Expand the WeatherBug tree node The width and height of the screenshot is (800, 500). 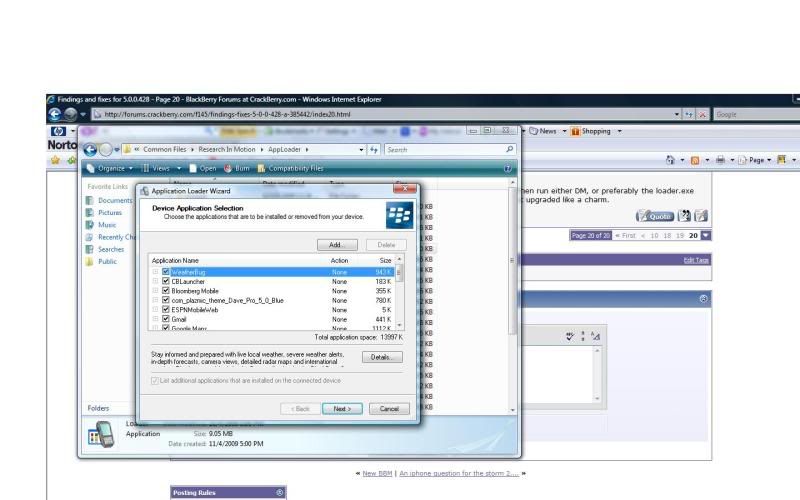point(155,272)
